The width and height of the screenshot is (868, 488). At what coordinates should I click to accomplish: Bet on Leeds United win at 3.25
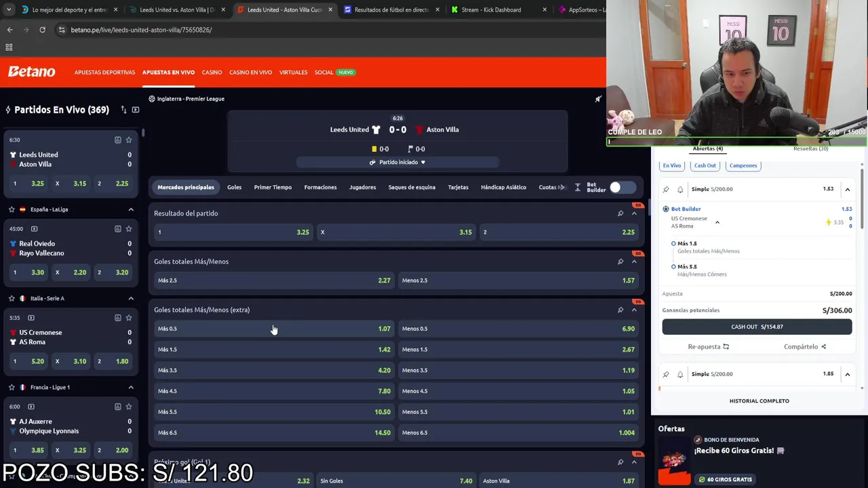pos(233,232)
